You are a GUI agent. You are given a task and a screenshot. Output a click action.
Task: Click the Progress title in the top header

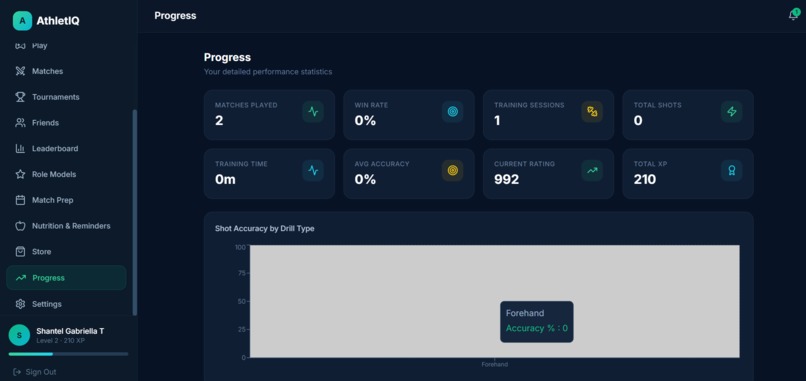click(x=175, y=16)
